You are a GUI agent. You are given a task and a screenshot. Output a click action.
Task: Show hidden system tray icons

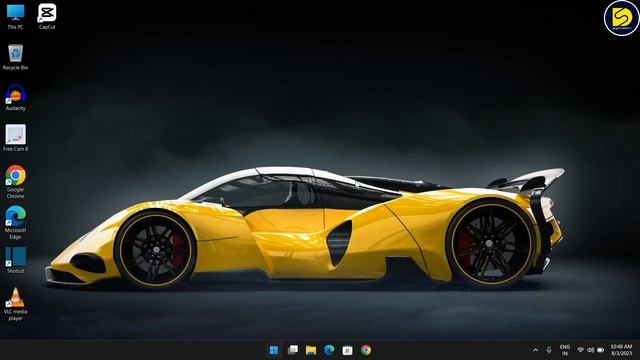[536, 350]
